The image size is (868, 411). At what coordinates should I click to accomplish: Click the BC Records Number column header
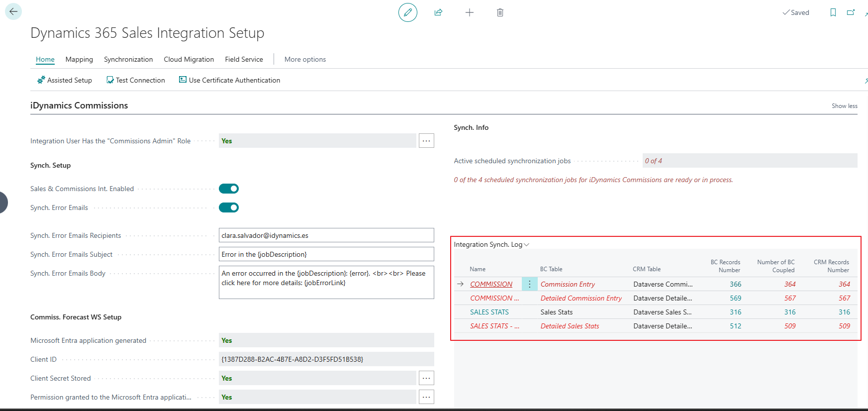point(725,266)
